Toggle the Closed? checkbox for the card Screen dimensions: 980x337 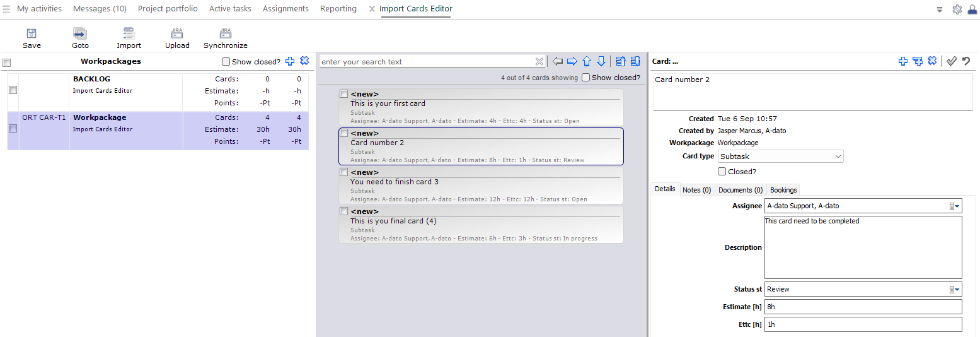click(722, 171)
